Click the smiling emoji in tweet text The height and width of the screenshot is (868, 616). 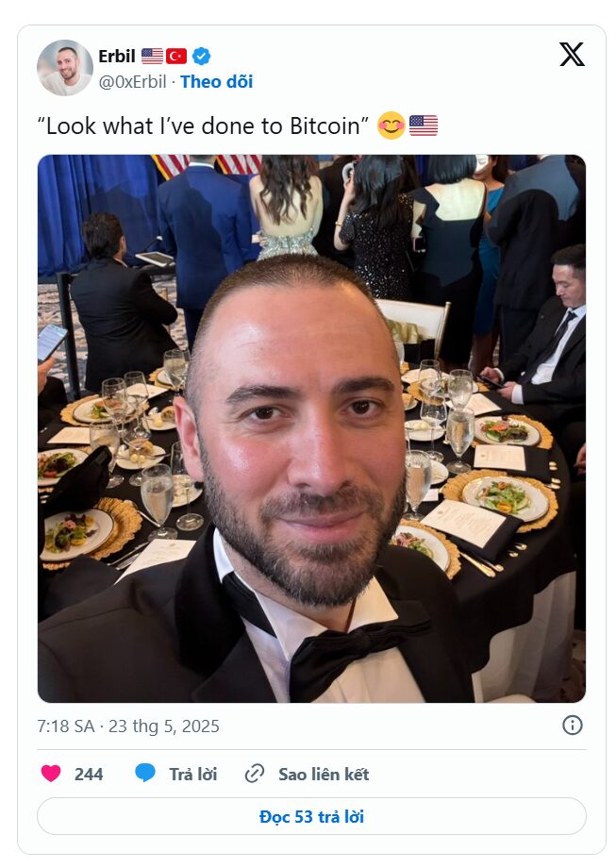tap(391, 125)
